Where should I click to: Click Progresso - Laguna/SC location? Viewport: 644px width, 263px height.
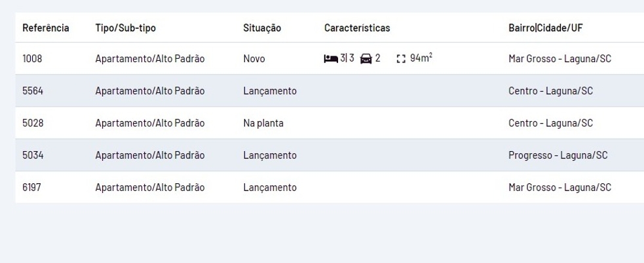tap(558, 155)
